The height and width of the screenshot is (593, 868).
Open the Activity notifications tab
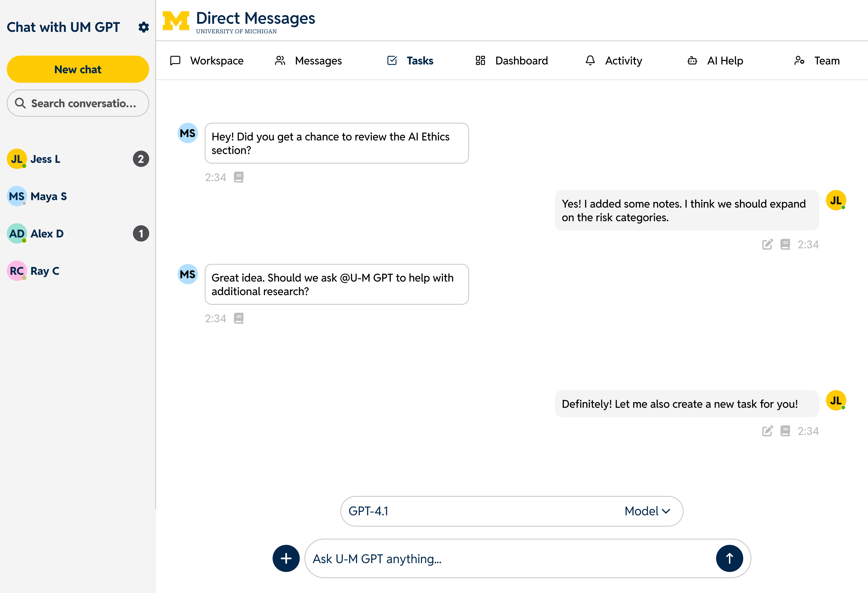[x=614, y=61]
